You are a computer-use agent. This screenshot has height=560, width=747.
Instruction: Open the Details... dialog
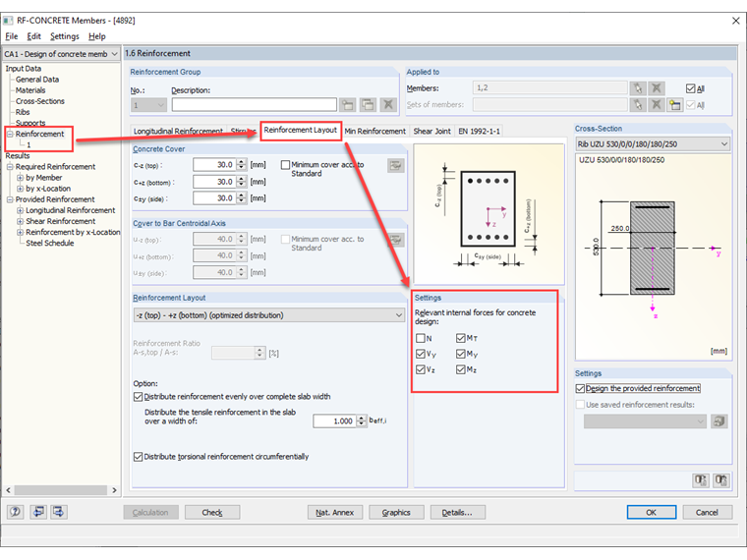click(457, 513)
